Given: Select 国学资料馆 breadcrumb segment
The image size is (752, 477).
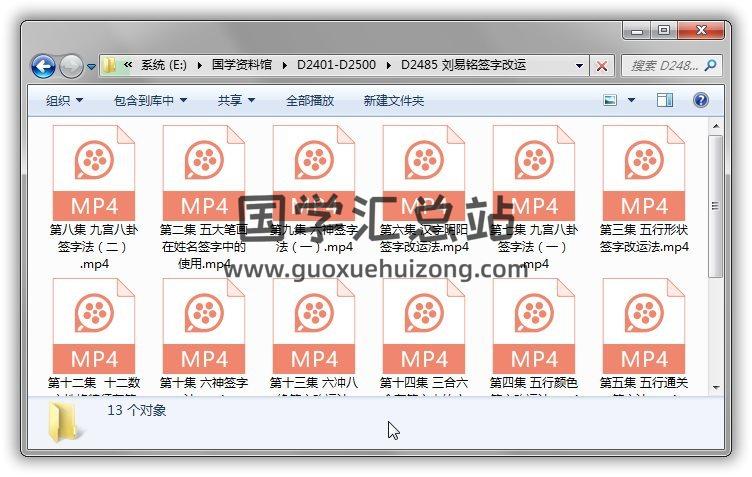Looking at the screenshot, I should tap(242, 65).
